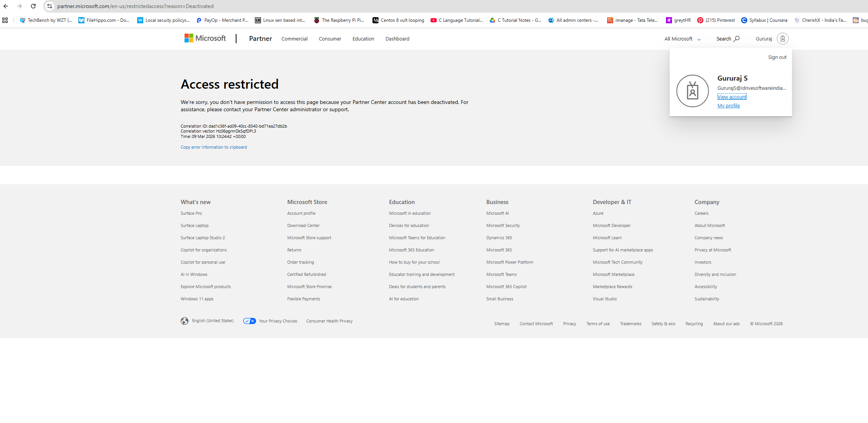This screenshot has height=423, width=868.
Task: Open the Commercial menu item
Action: [x=295, y=39]
